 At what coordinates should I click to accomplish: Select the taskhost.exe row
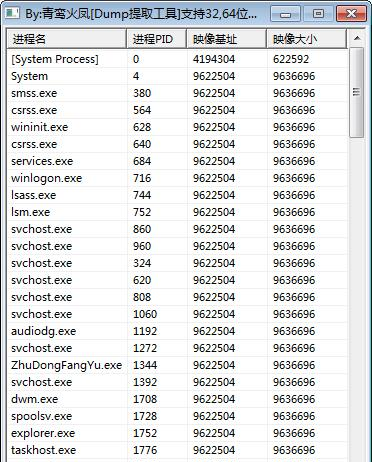tap(177, 450)
